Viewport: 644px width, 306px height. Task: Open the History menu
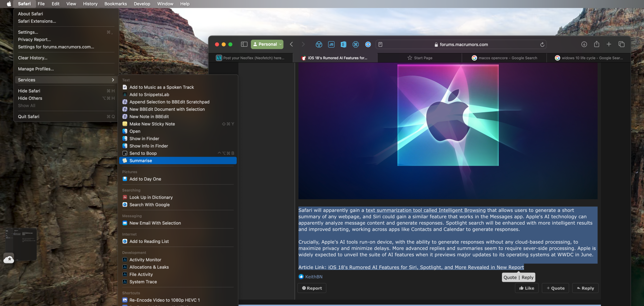[x=90, y=4]
